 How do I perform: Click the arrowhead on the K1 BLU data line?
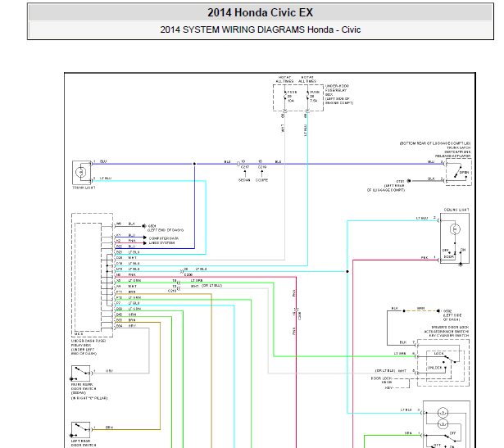point(145,238)
